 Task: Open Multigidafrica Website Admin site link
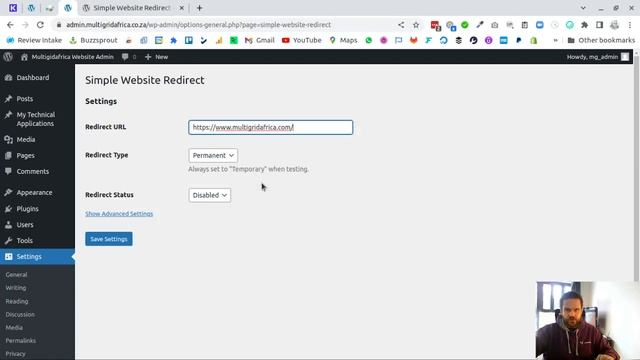67,57
